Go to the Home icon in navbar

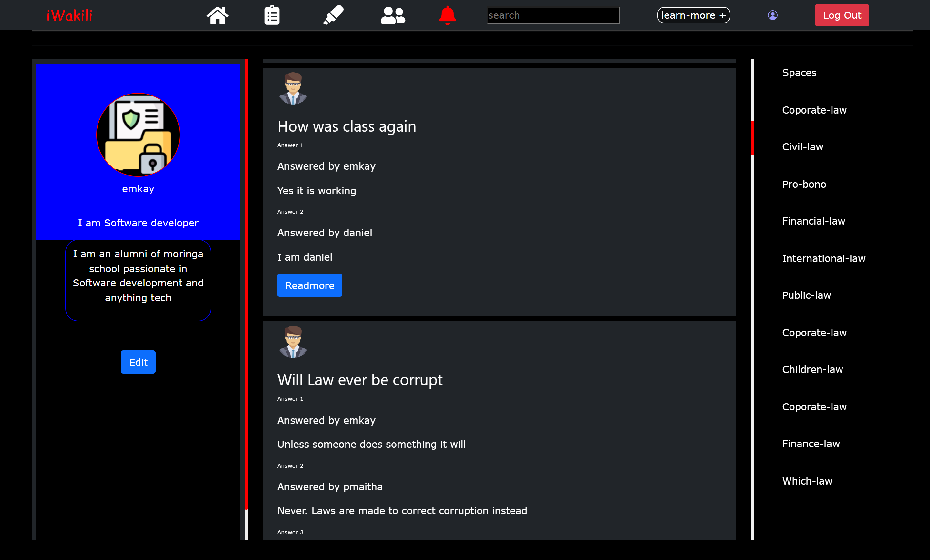coord(217,15)
